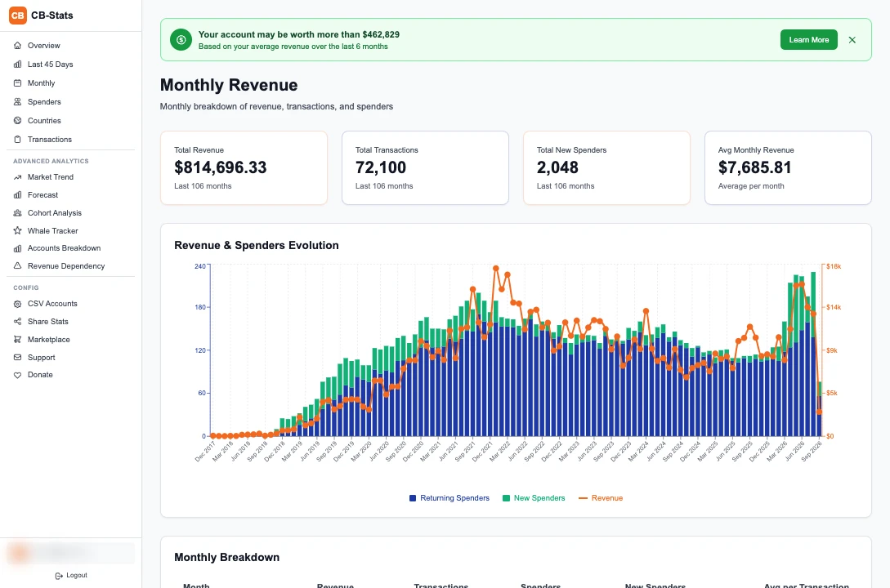Click the Transactions clipboard icon
890x588 pixels.
coord(18,139)
